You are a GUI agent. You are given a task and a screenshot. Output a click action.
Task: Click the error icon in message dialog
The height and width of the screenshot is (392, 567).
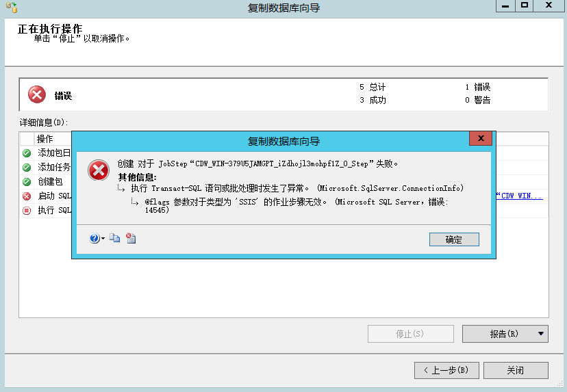[x=99, y=170]
